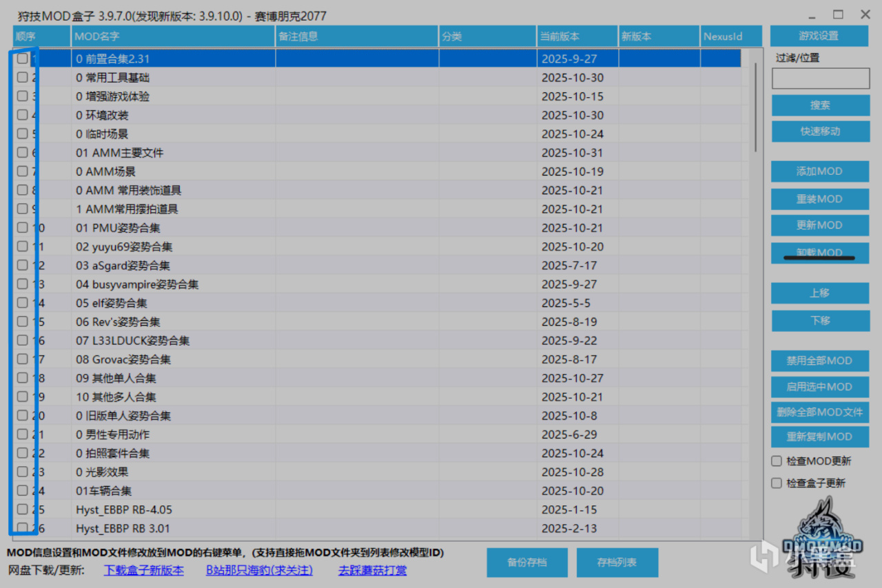This screenshot has height=588, width=882.
Task: Click the NexusId column header
Action: coord(731,36)
